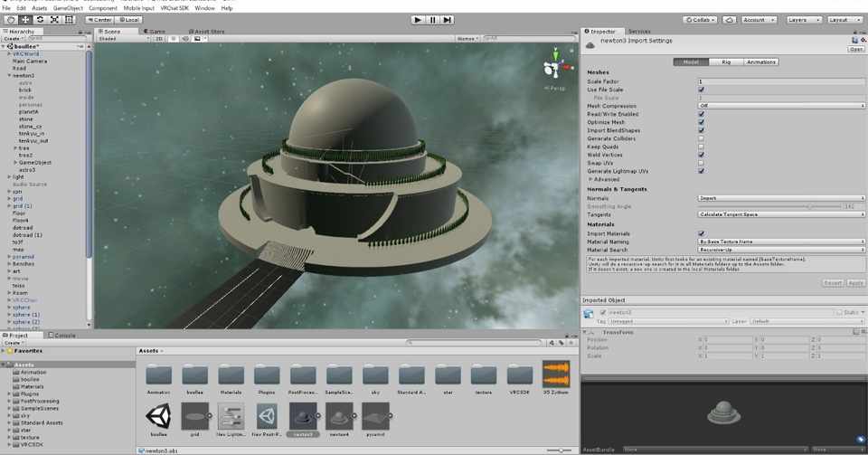Toggle the Generate Lightmap UVs checkbox
The width and height of the screenshot is (868, 455).
(x=702, y=171)
